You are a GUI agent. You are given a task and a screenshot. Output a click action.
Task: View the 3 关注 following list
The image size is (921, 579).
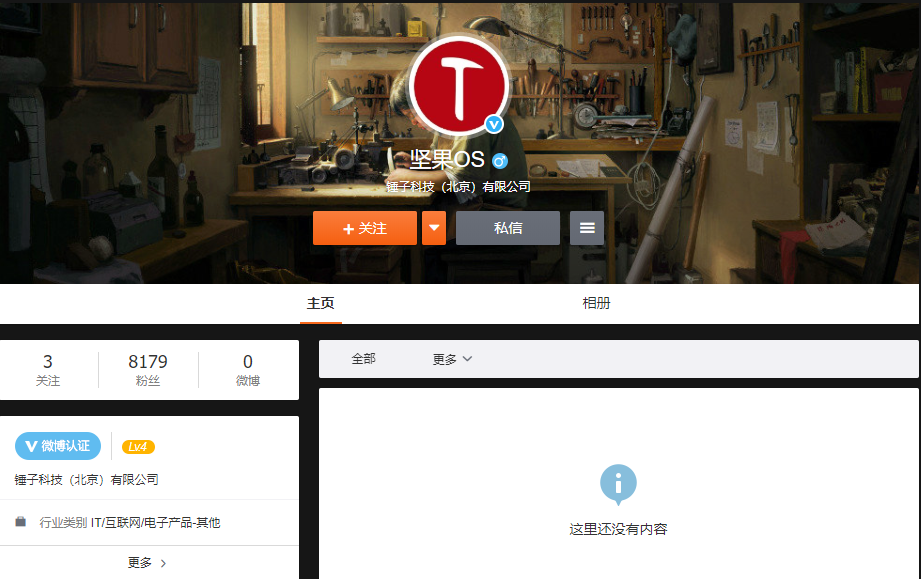pos(48,370)
